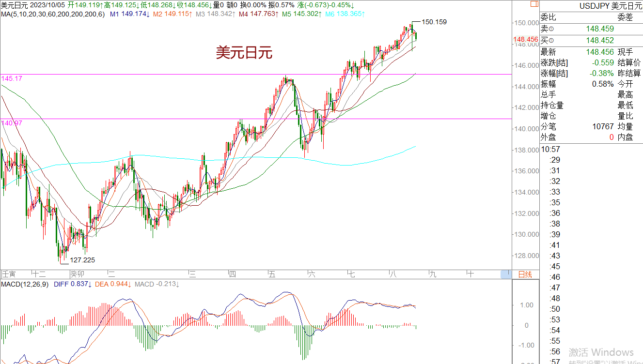
Task: Click the 结算价 label
Action: click(629, 63)
